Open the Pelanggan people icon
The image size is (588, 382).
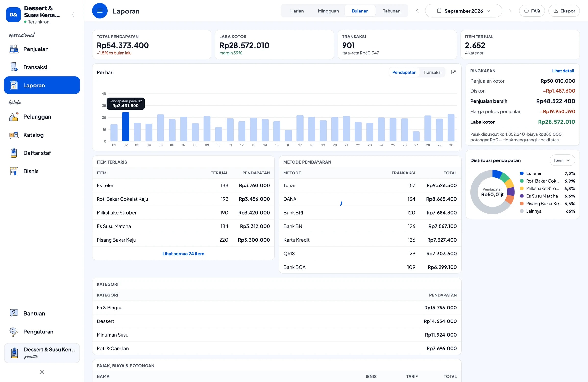tap(13, 117)
